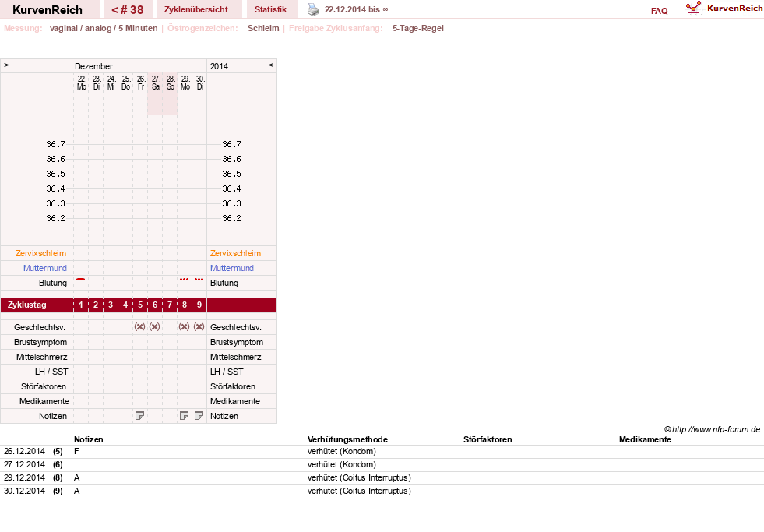764x532 pixels.
Task: Click the Verhütungsmethode column header
Action: pyautogui.click(x=347, y=439)
